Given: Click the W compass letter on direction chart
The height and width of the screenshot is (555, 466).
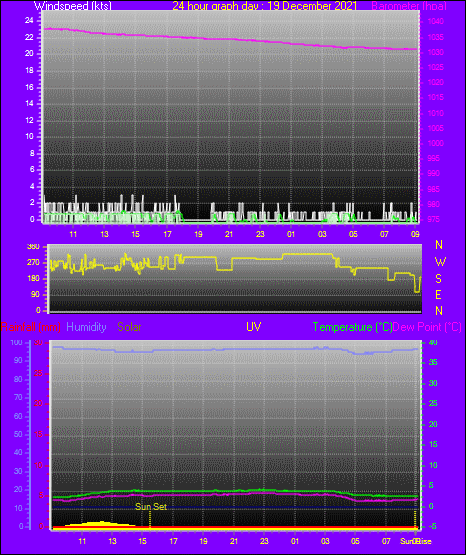Looking at the screenshot, I should pos(440,262).
